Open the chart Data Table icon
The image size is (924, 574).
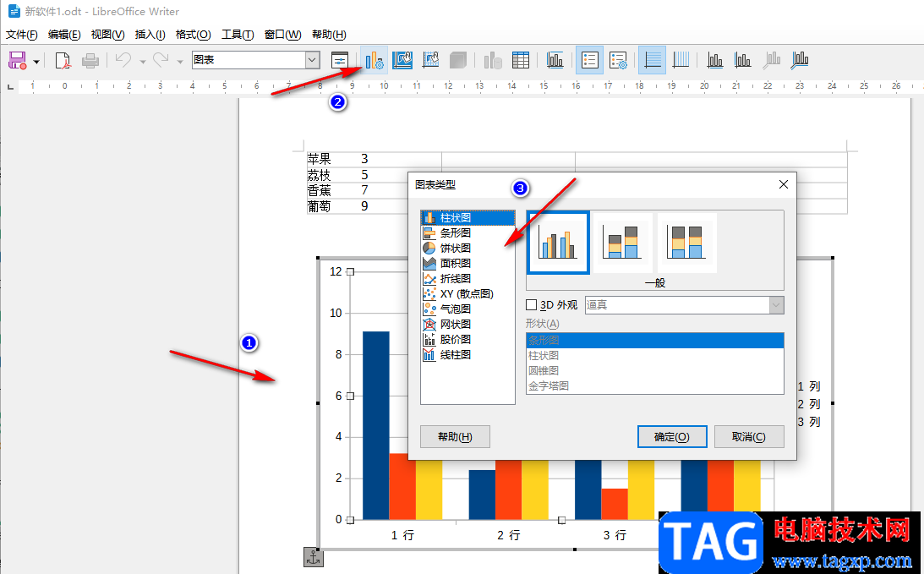click(x=521, y=60)
